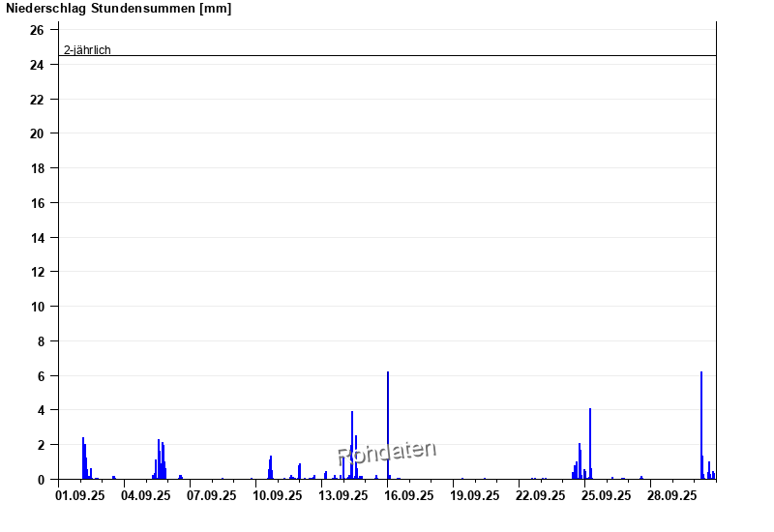Image resolution: width=774 pixels, height=532 pixels.
Task: Choose the 22.09.25 x-axis date
Action: point(541,495)
